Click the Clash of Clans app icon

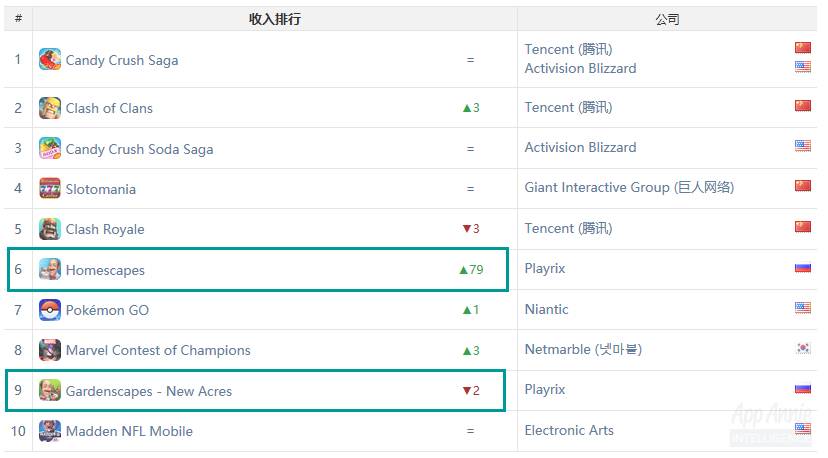[50, 108]
